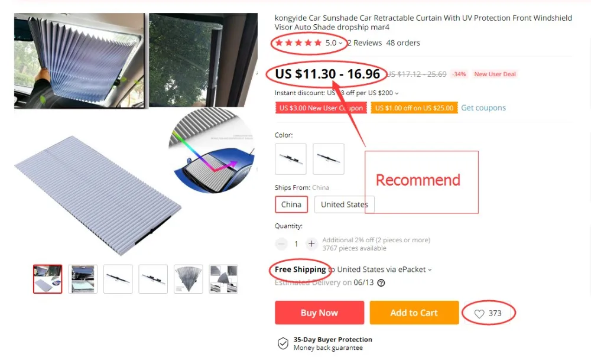This screenshot has width=591, height=364.
Task: Open the Get coupons link
Action: click(483, 108)
